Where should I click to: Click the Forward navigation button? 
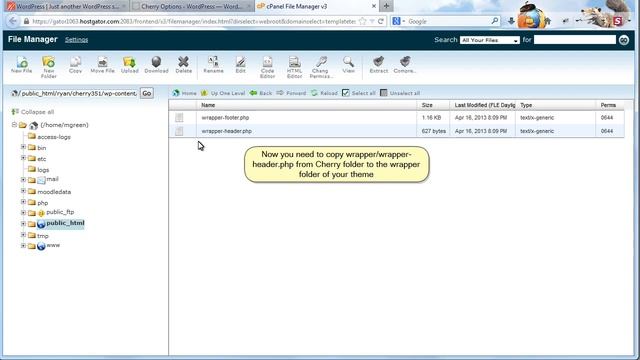click(291, 93)
